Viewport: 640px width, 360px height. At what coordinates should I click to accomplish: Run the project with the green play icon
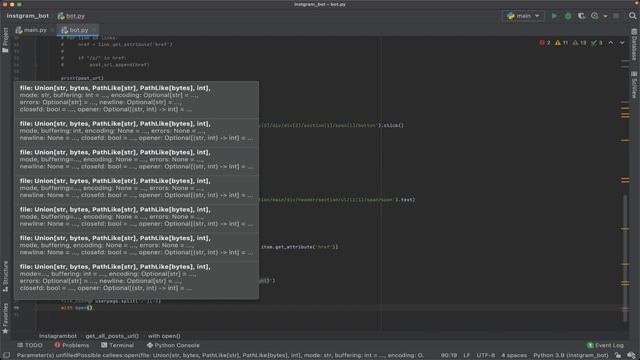click(554, 16)
